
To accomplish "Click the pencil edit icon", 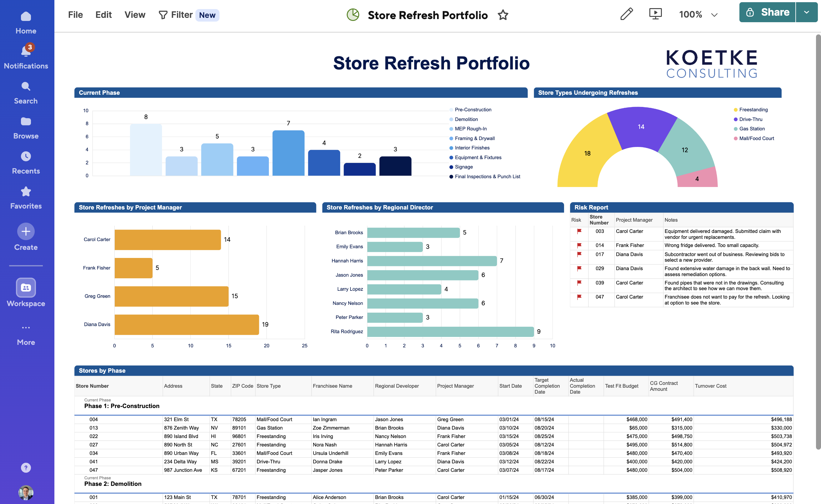I will pos(626,14).
